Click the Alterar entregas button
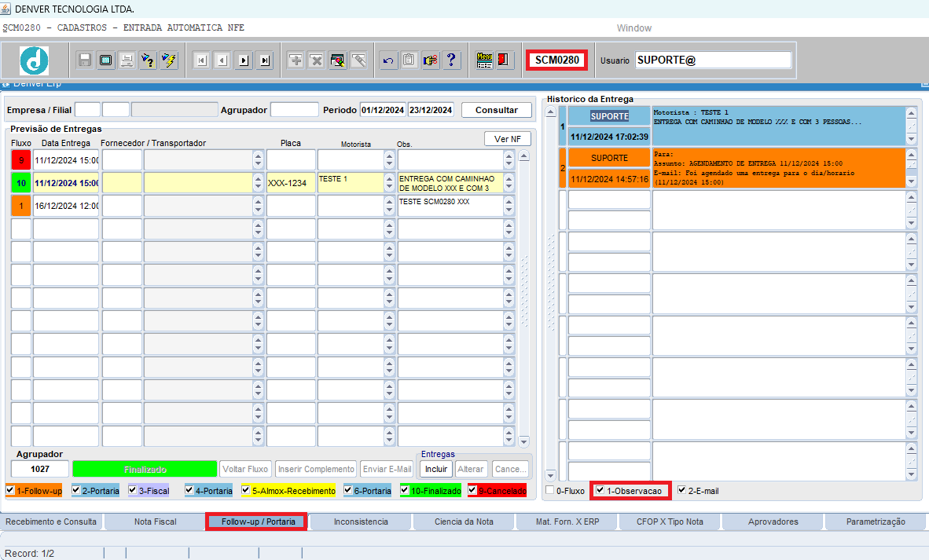Viewport: 929px width, 560px height. 471,469
